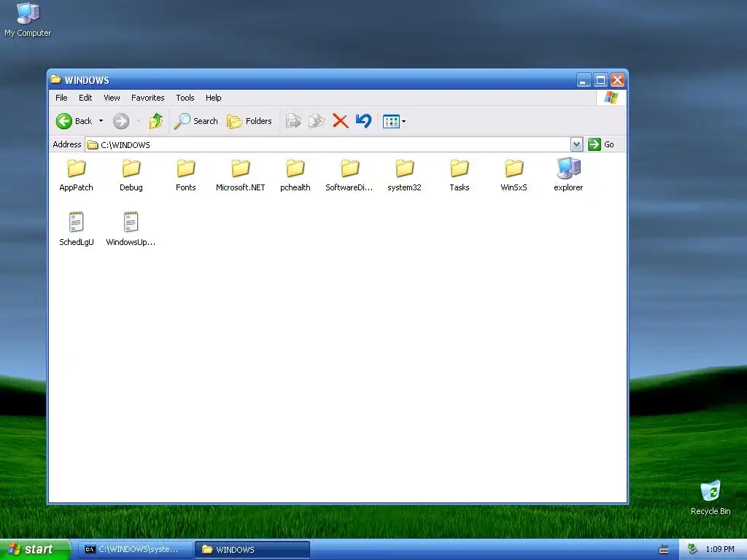Click the system tray network icon

(693, 549)
